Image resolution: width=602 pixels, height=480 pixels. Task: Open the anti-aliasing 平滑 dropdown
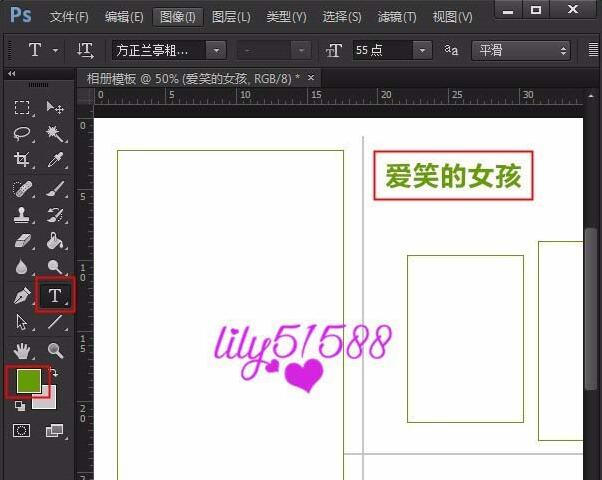click(521, 50)
